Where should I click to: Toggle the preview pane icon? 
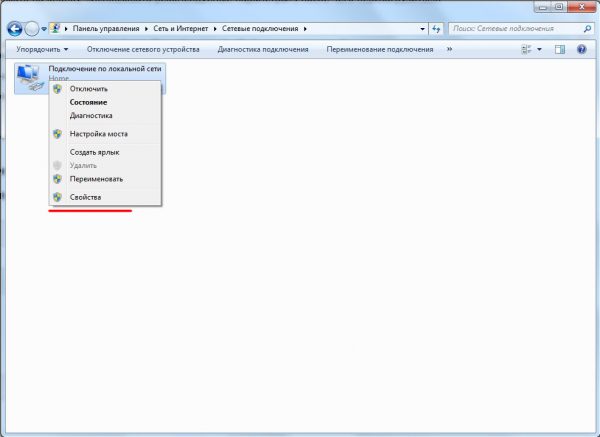click(560, 49)
